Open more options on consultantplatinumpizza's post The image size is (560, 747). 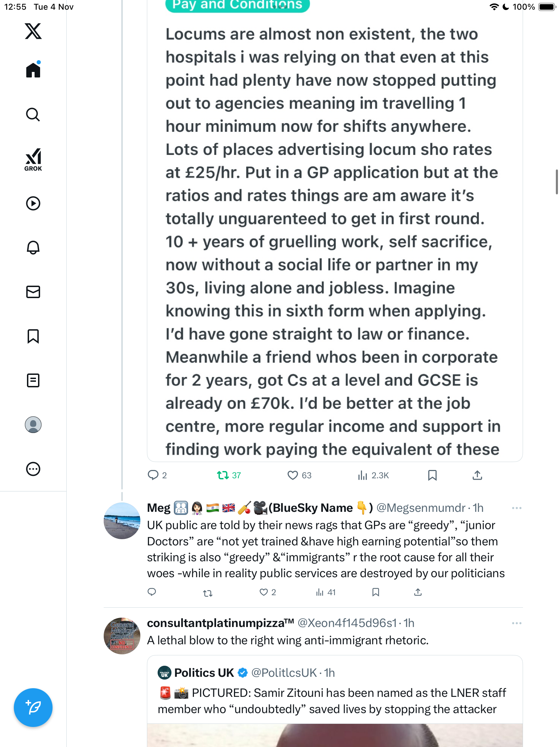click(x=516, y=623)
